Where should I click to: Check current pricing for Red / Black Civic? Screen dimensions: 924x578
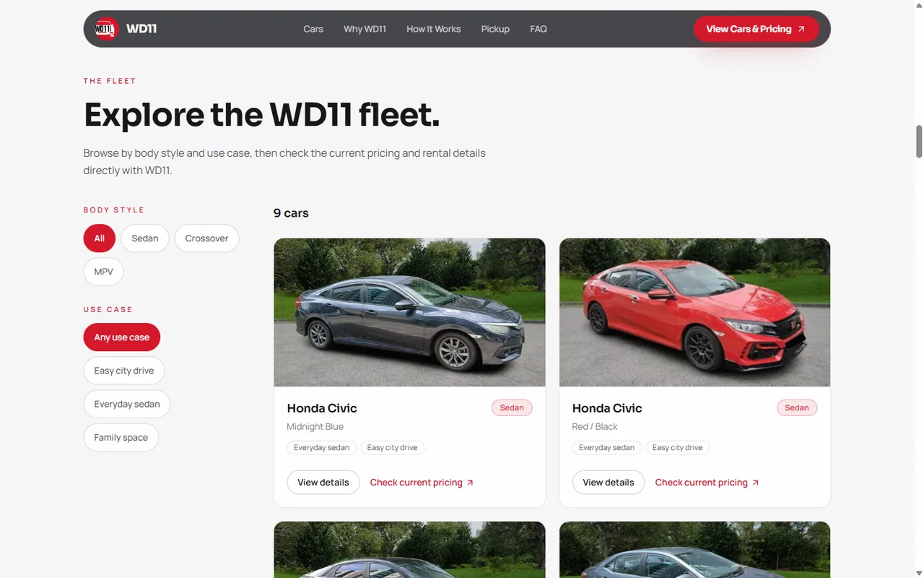[x=707, y=483]
